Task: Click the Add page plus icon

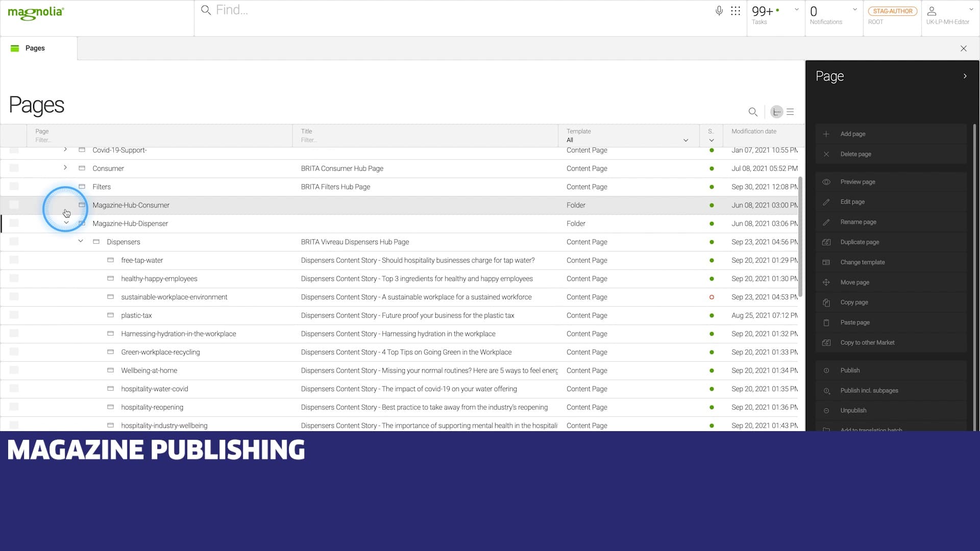Action: [826, 134]
